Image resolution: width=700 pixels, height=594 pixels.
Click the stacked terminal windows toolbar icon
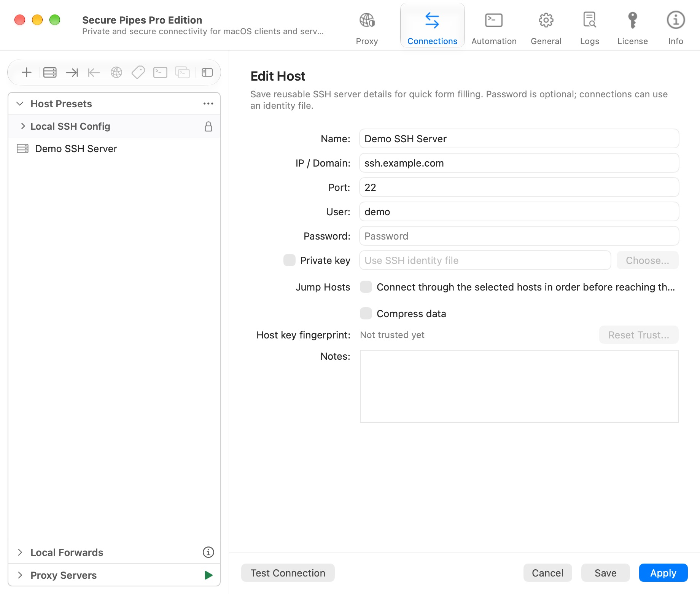coord(182,72)
